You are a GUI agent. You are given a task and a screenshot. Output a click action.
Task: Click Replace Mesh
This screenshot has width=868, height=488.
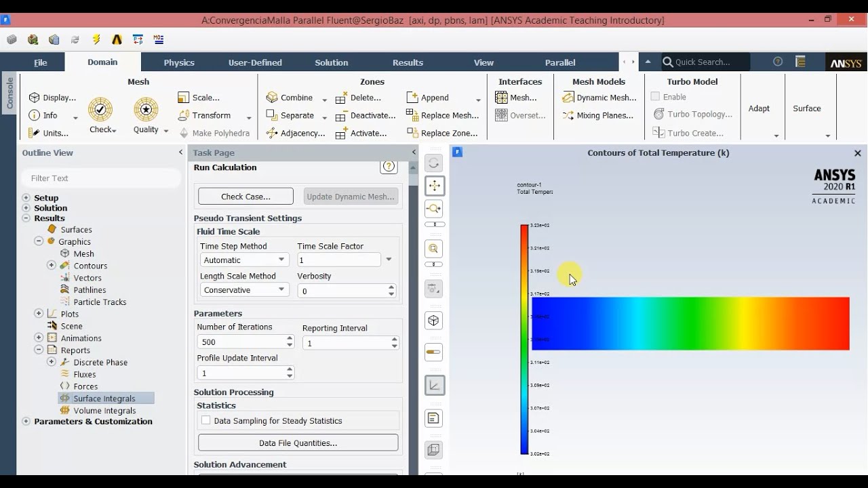click(x=442, y=115)
